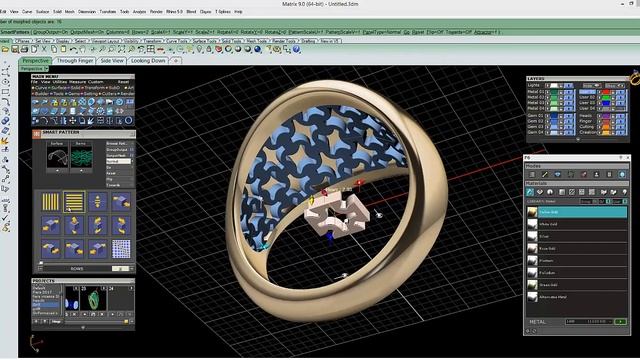The image size is (640, 360).
Task: Click the highlighted globe mode icon in F6 Modes
Action: click(622, 175)
